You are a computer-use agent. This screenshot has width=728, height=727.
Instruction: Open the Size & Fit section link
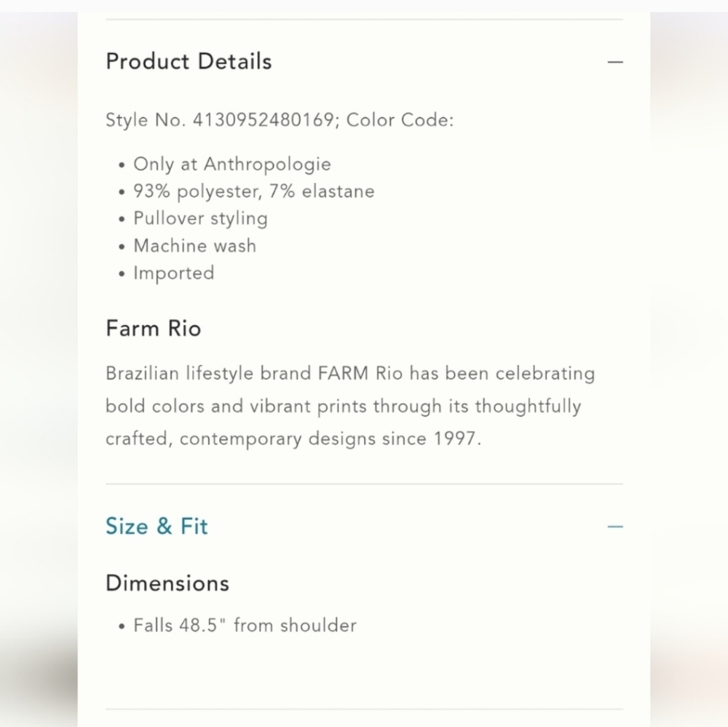pos(156,526)
